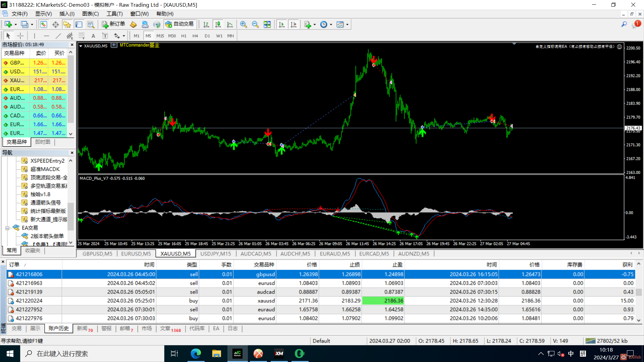Switch timeframe to H1
644x362 pixels.
(x=184, y=36)
